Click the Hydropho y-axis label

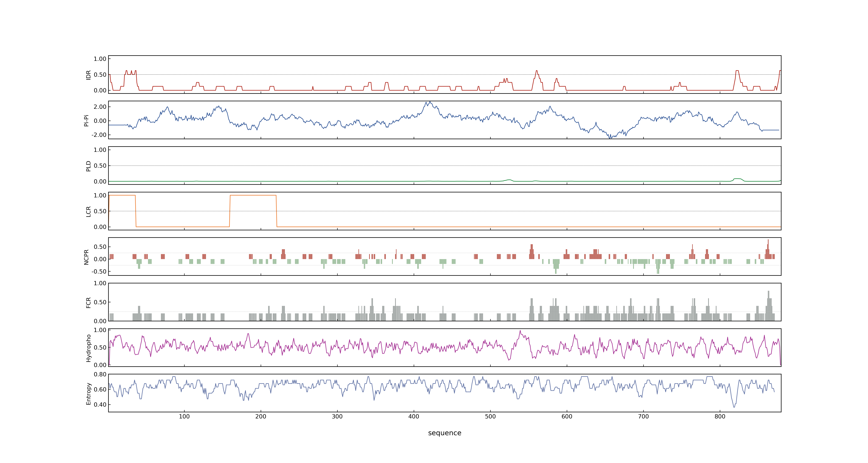[88, 348]
